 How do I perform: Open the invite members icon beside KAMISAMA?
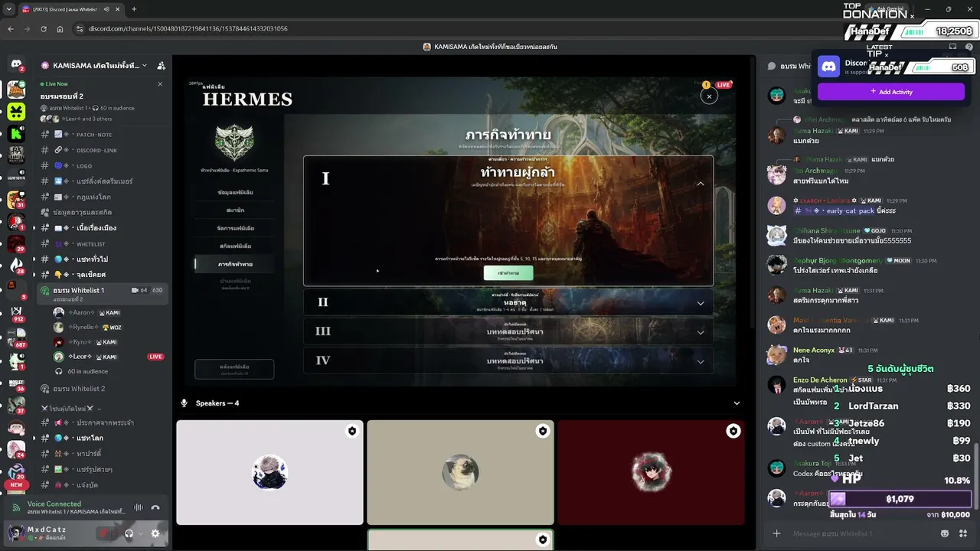pos(161,66)
